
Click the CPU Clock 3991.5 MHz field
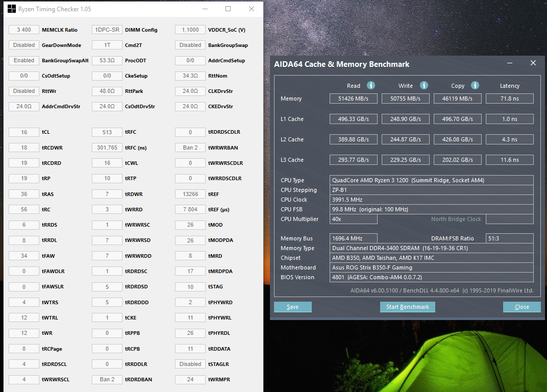(432, 200)
